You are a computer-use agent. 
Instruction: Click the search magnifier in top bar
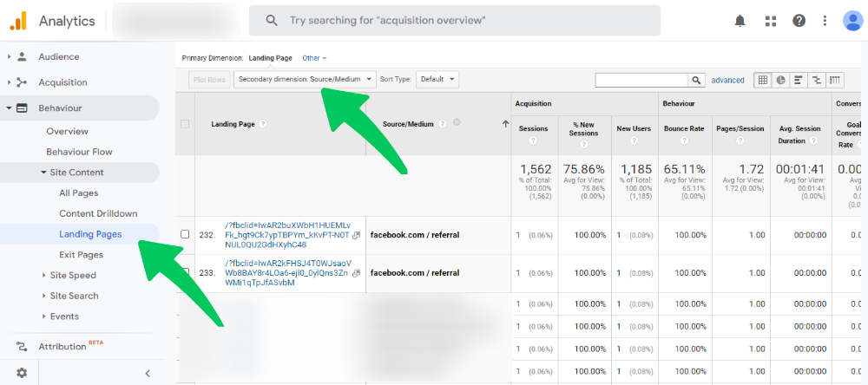pos(271,21)
